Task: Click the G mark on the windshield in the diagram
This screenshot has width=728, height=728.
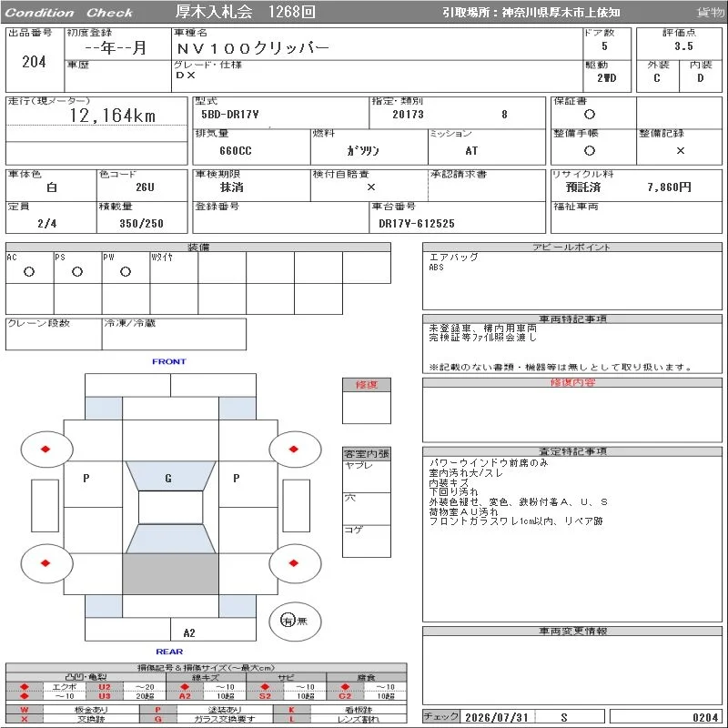Action: pos(168,479)
